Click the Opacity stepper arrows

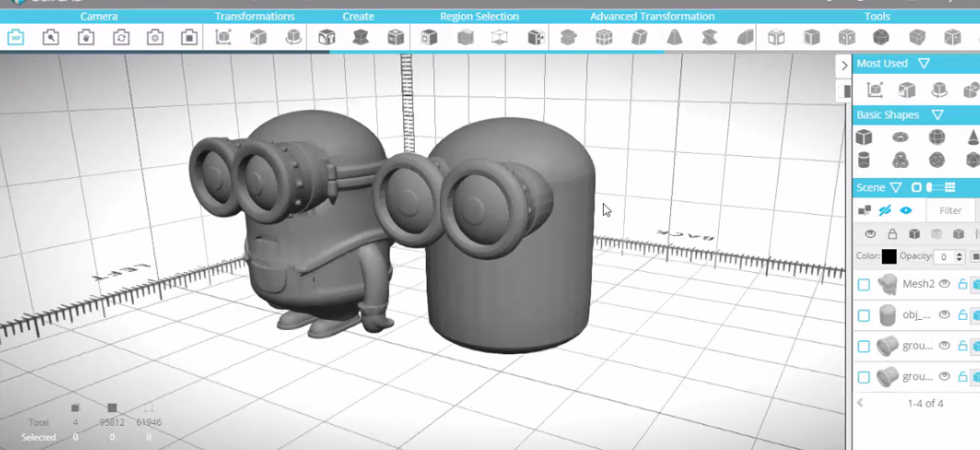pyautogui.click(x=959, y=256)
